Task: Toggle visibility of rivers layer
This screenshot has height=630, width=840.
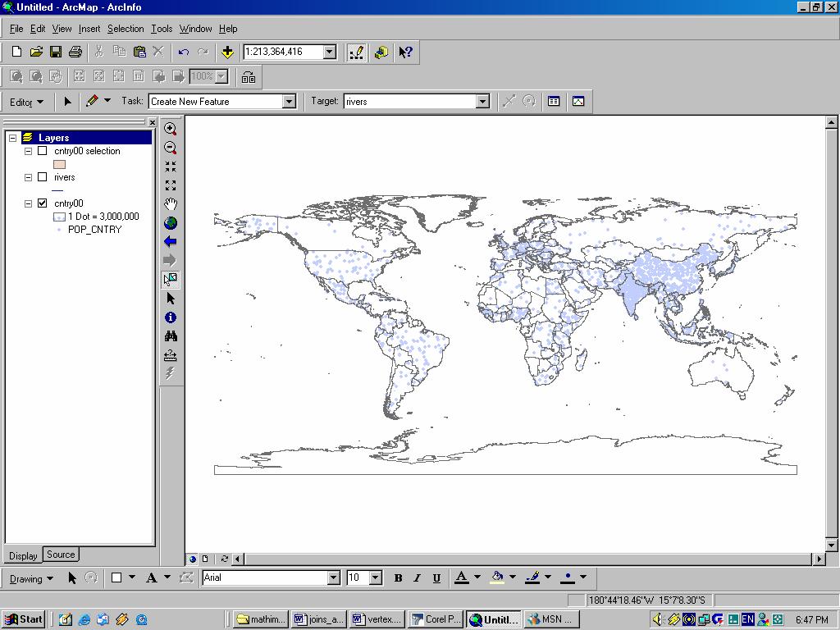Action: (43, 177)
